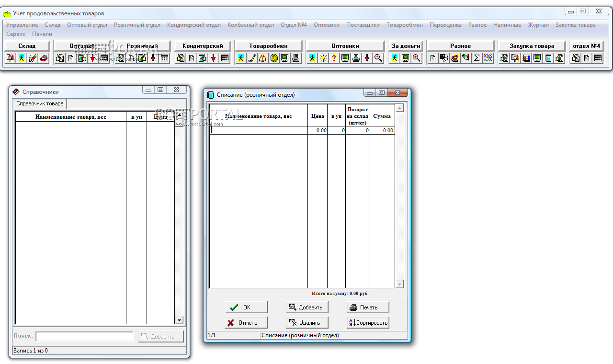Click the empty name cell in Списание row
613x364 pixels.
259,130
